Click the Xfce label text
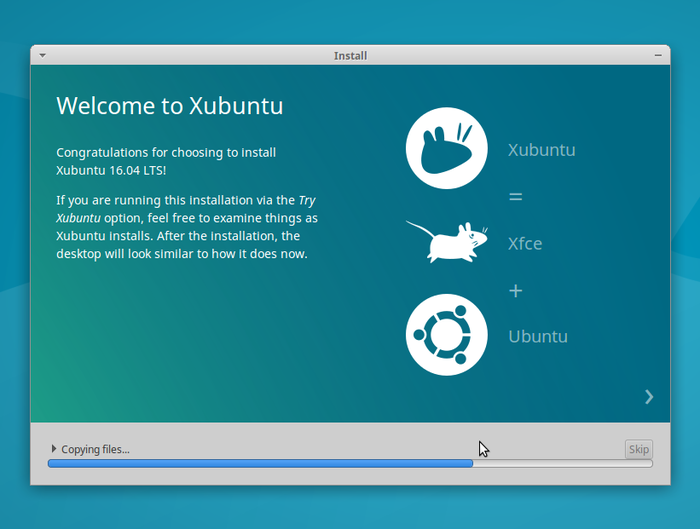This screenshot has width=700, height=529. (x=525, y=243)
